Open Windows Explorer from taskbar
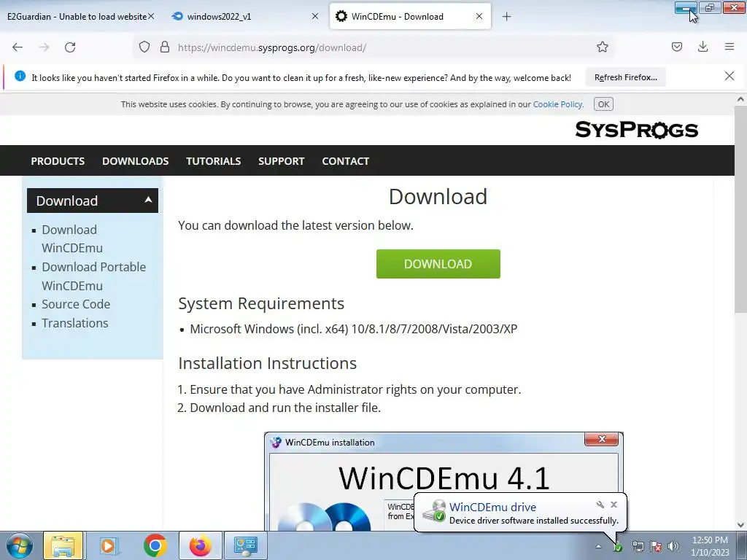 pos(63,545)
